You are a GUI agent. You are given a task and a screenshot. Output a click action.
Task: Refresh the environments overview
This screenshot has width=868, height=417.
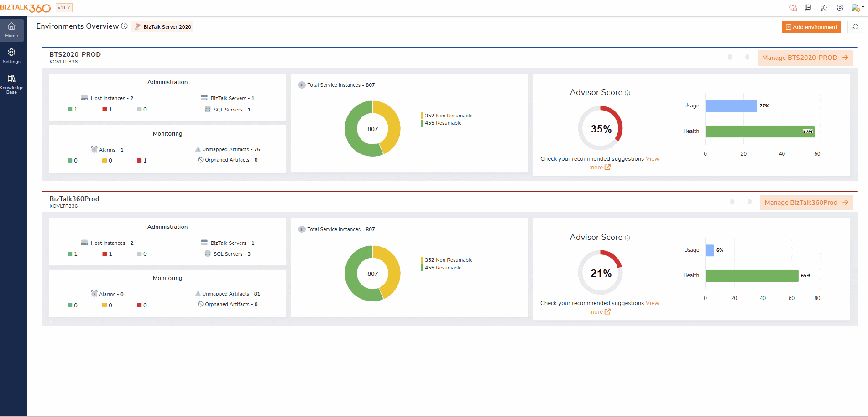coord(855,27)
